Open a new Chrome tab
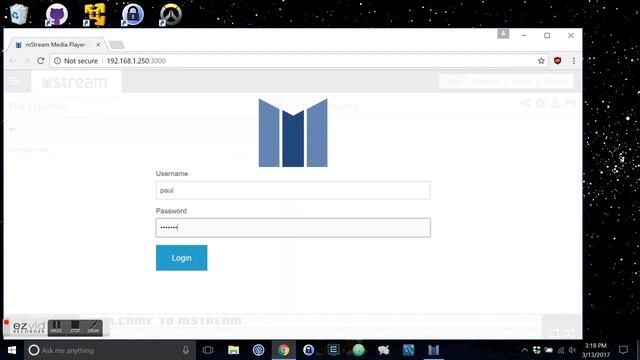Viewport: 640px width, 360px height. [x=117, y=44]
